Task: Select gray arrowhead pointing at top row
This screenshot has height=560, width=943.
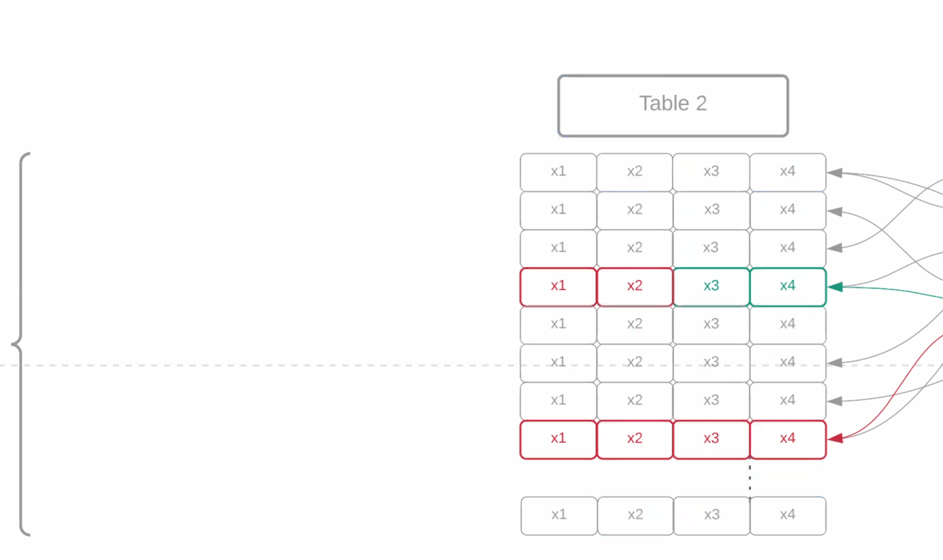Action: 835,173
